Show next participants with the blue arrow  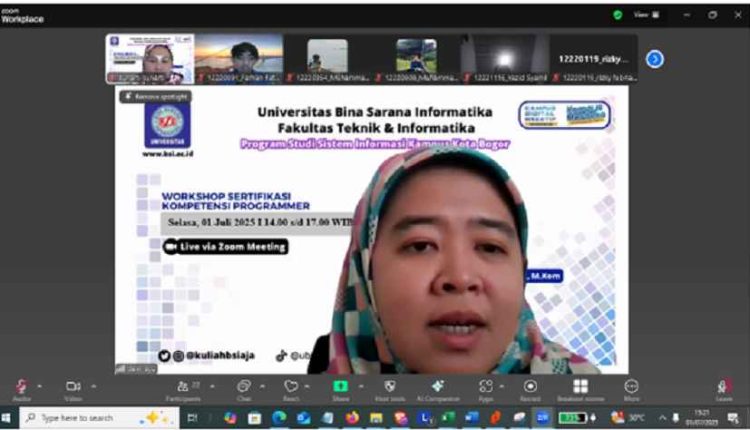(x=654, y=59)
